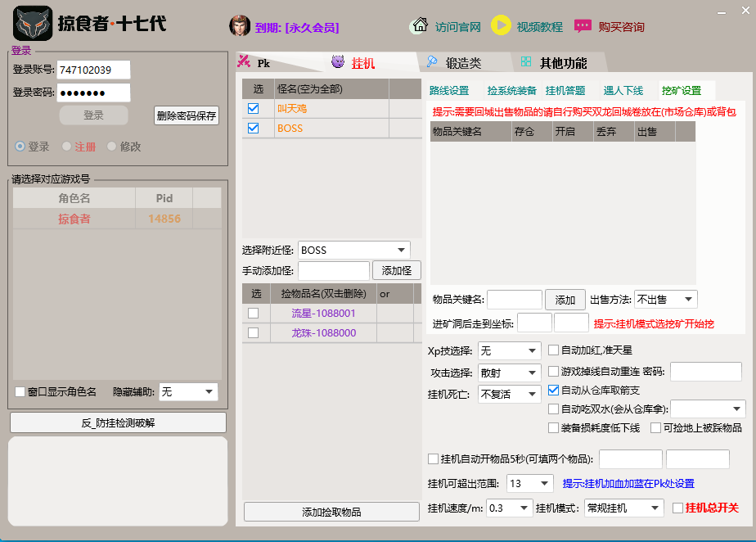
Task: Click the chat bubble icon for 购买咨询
Action: click(583, 25)
